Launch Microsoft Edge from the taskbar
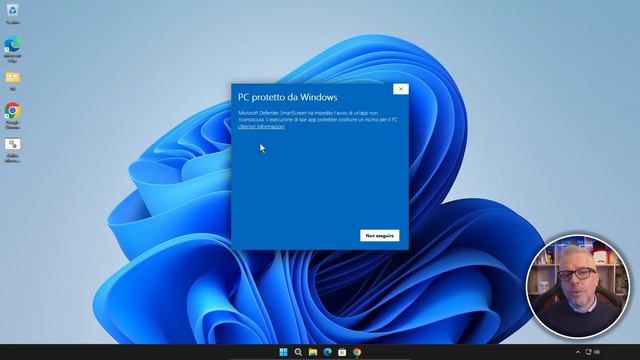The image size is (640, 360). coord(327,352)
